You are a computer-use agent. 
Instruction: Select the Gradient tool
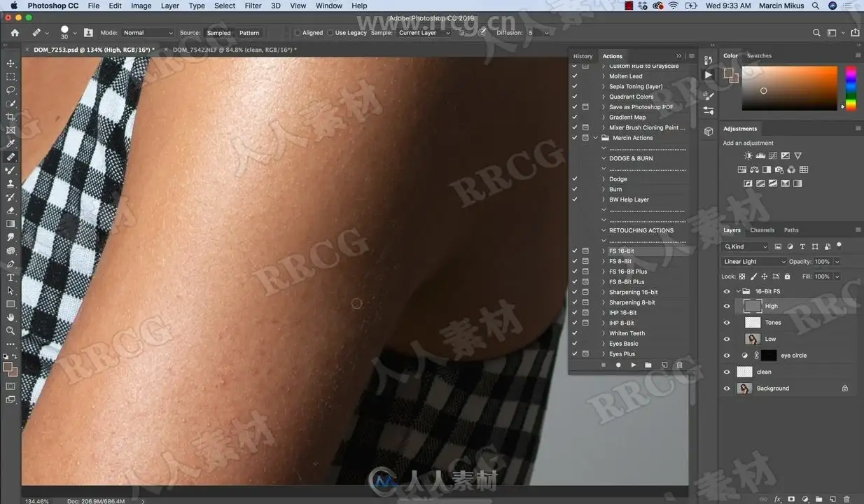(x=11, y=224)
